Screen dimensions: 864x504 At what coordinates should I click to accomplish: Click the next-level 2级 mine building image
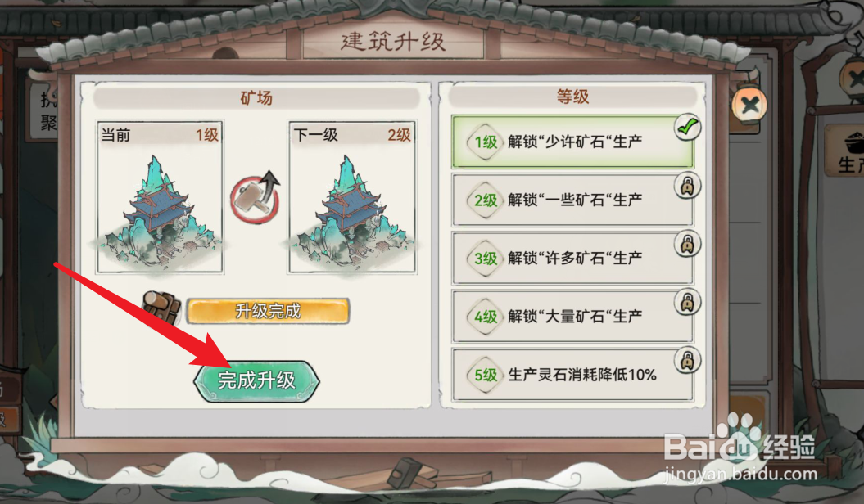[352, 209]
